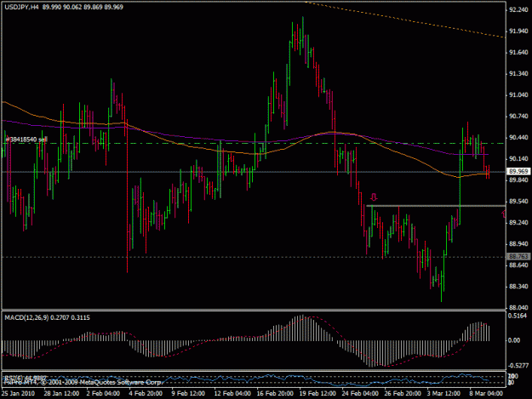Click the '19 Feb 12:00' time label
The image size is (532, 399).
[x=317, y=394]
